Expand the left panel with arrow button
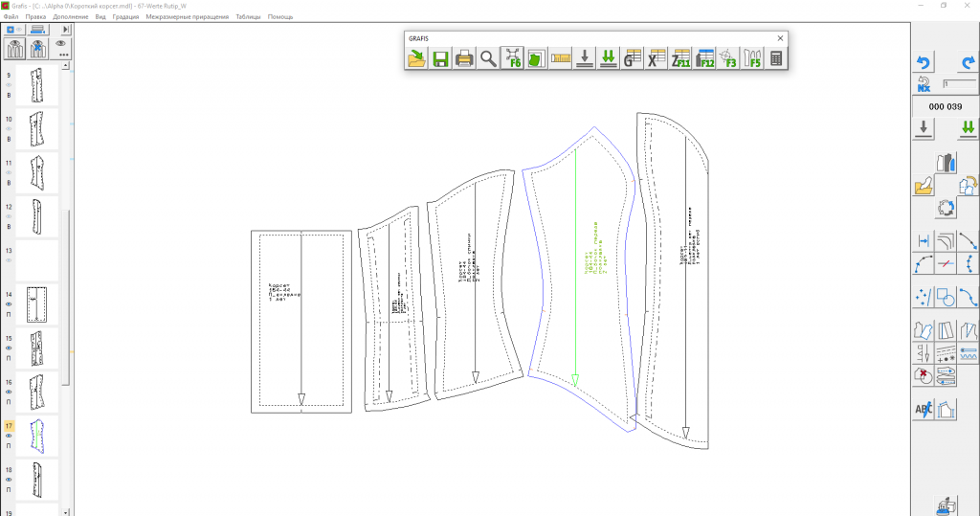 tap(66, 31)
